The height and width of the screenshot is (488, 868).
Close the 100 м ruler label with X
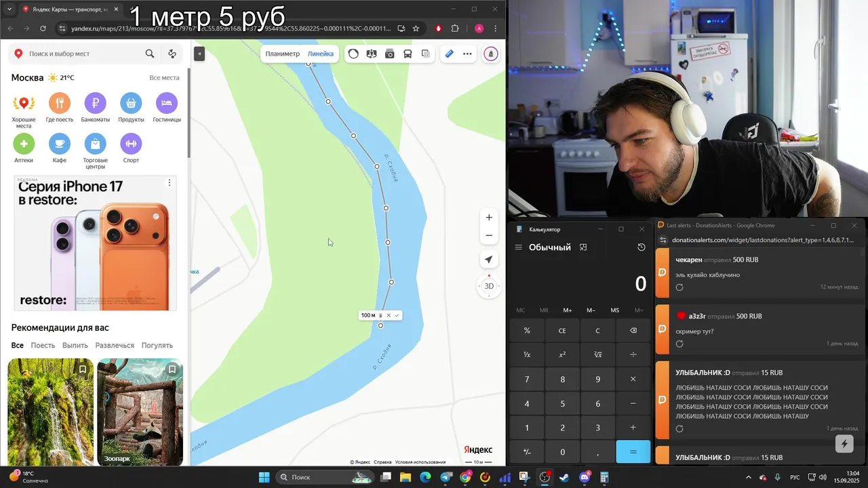pos(389,315)
